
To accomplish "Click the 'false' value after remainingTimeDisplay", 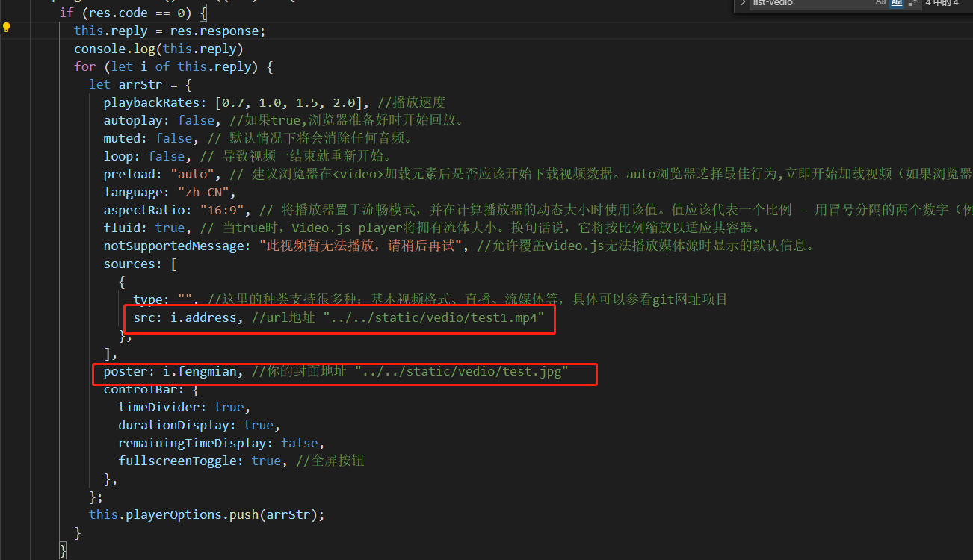I will tap(299, 443).
